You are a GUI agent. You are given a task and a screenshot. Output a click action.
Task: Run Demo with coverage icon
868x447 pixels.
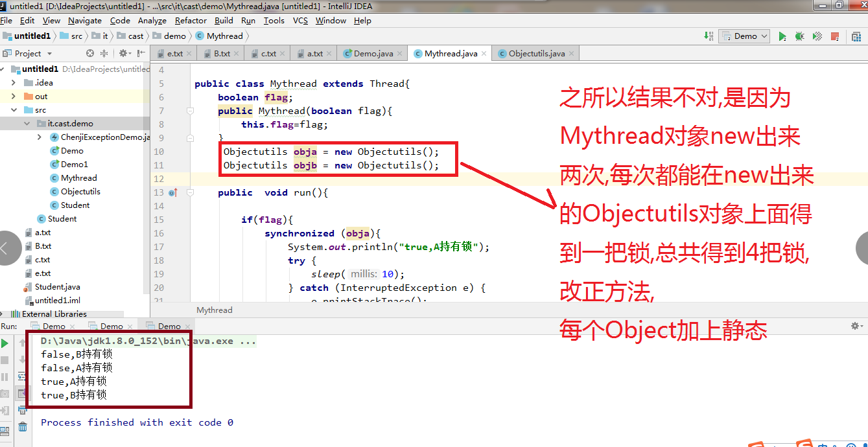coord(817,36)
